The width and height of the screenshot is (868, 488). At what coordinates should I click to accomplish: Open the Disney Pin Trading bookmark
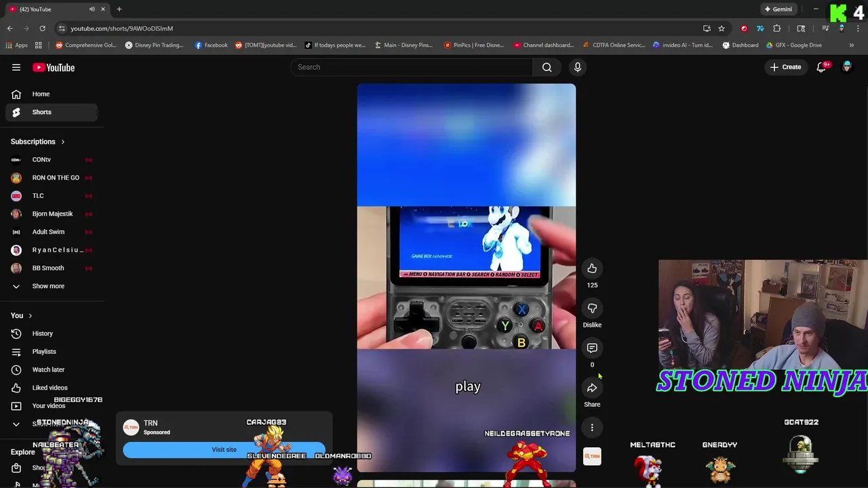154,45
